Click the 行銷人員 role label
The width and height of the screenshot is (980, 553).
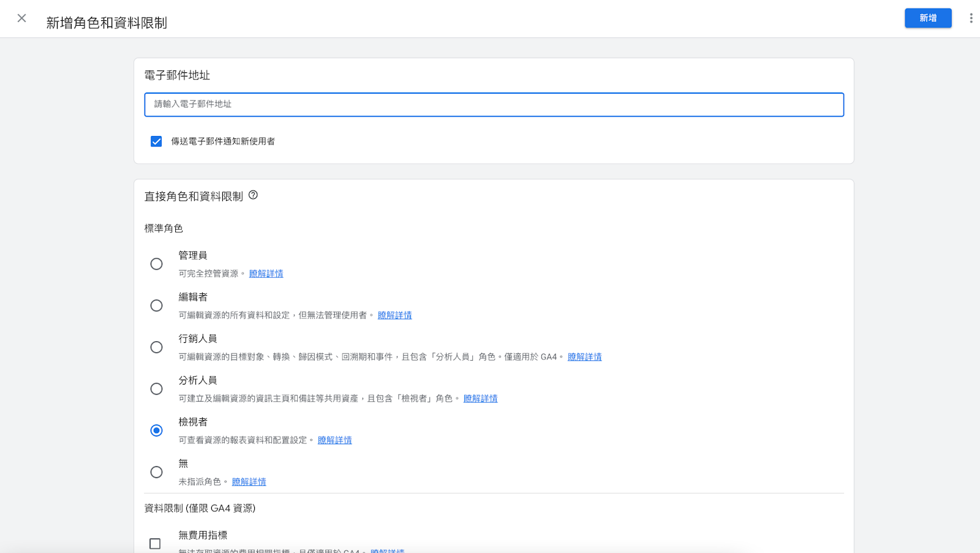tap(198, 339)
